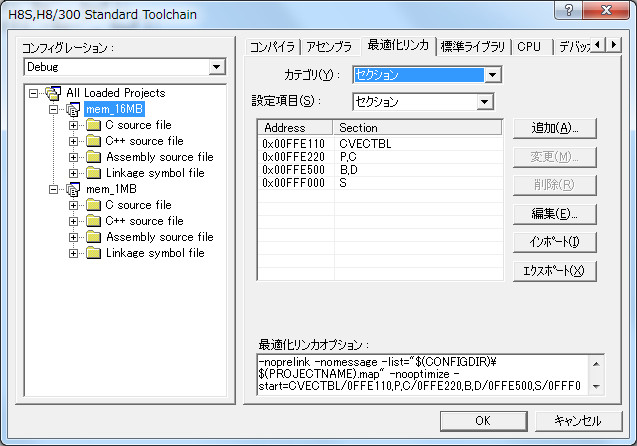Click the mem_16MB project icon
Screen dimensions: 637x446
pyautogui.click(x=73, y=109)
